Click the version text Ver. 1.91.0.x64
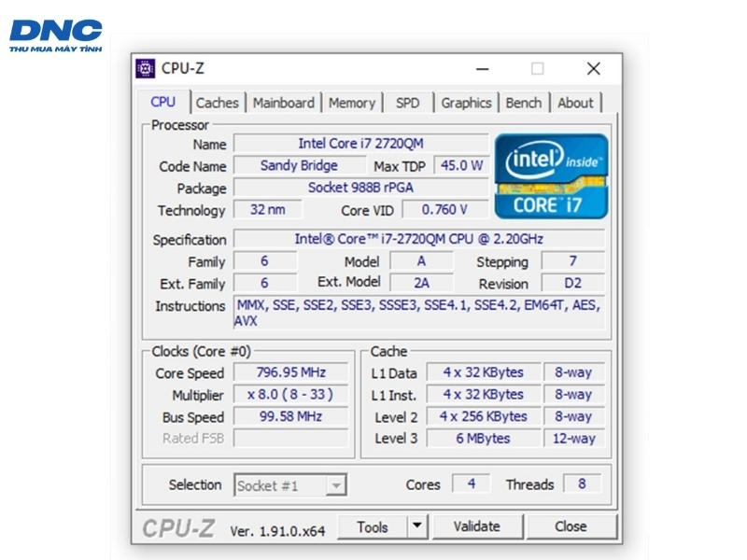 tap(277, 530)
